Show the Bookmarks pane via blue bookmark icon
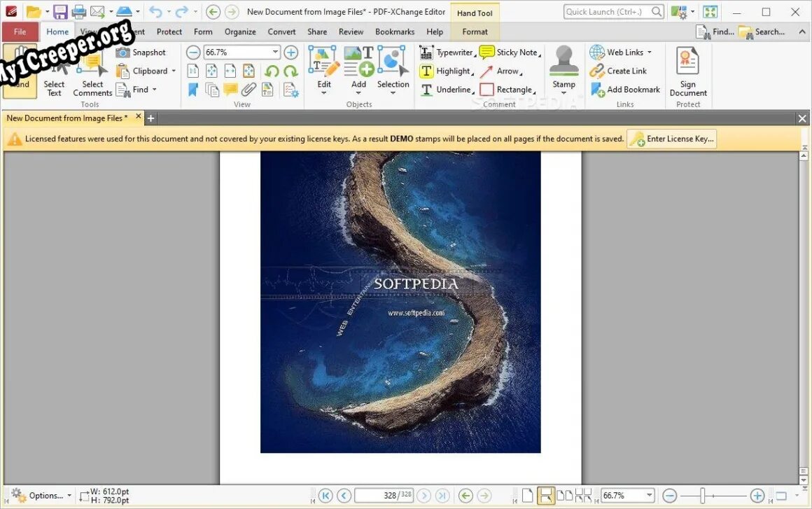 click(x=192, y=90)
